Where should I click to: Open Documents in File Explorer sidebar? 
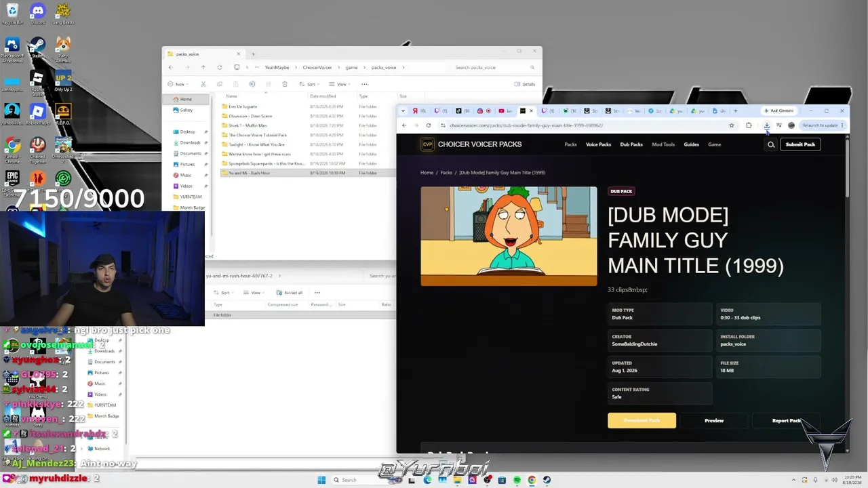click(190, 153)
